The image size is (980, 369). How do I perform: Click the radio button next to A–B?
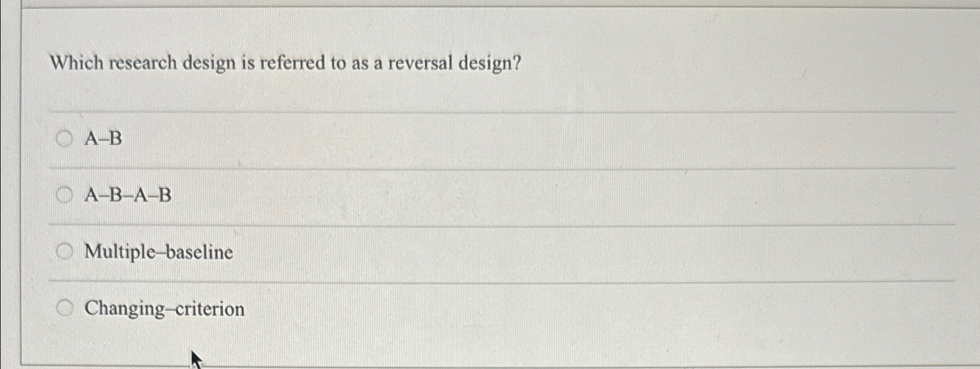click(x=64, y=139)
